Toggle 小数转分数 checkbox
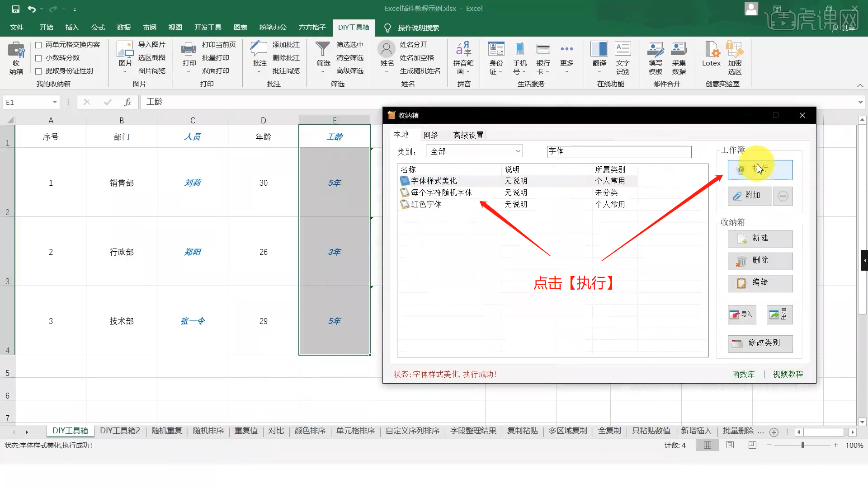The width and height of the screenshot is (868, 488). pos(38,58)
